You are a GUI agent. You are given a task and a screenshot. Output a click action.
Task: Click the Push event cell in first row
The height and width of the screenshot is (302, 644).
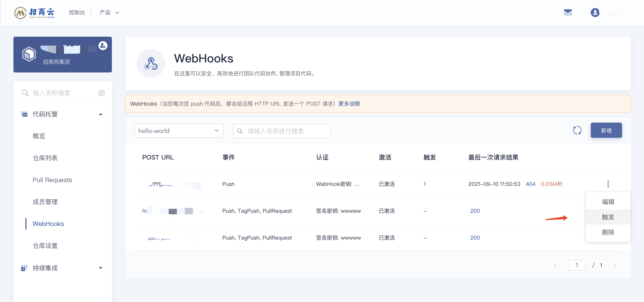pyautogui.click(x=228, y=184)
